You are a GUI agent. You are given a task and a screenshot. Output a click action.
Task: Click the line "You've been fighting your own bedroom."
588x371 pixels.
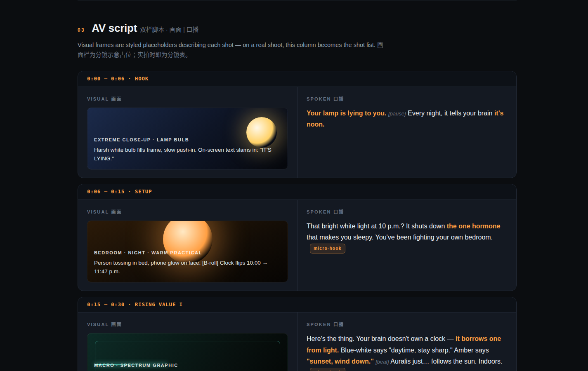[x=434, y=237]
